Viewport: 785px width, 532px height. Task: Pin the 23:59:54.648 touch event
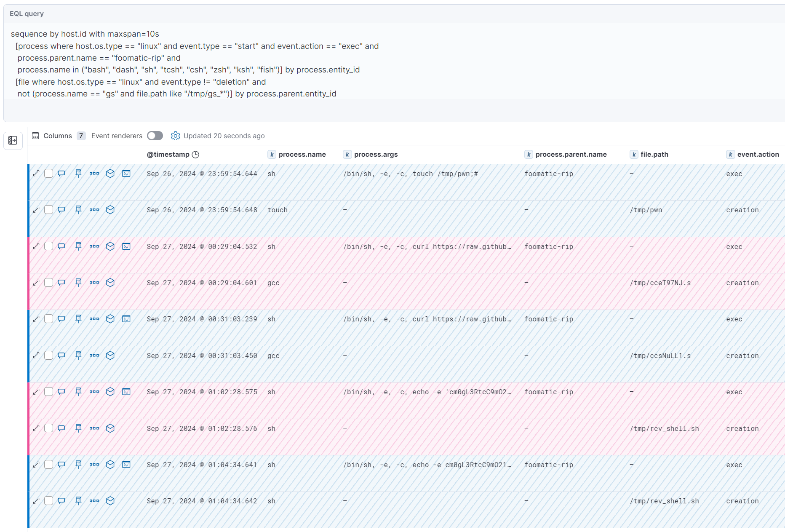point(78,210)
